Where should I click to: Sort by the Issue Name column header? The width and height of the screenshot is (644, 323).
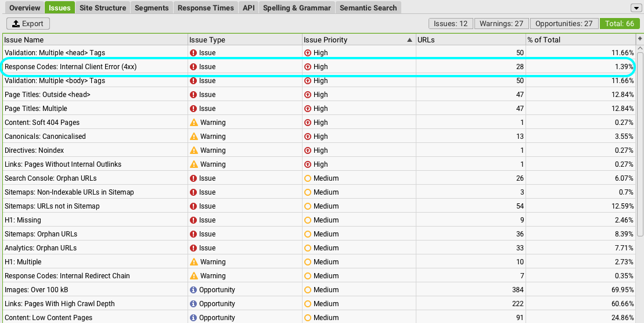(95, 40)
